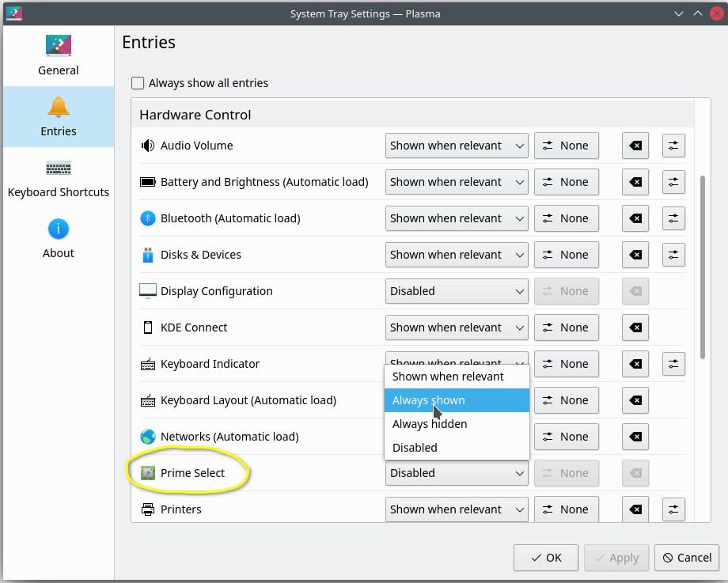The width and height of the screenshot is (728, 583).
Task: Open KDE Connect visibility dropdown
Action: pos(457,327)
